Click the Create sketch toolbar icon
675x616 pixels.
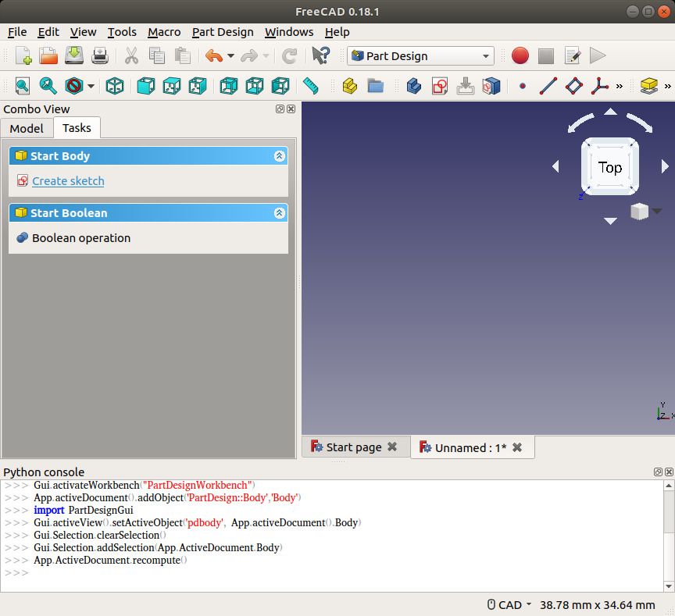click(440, 86)
